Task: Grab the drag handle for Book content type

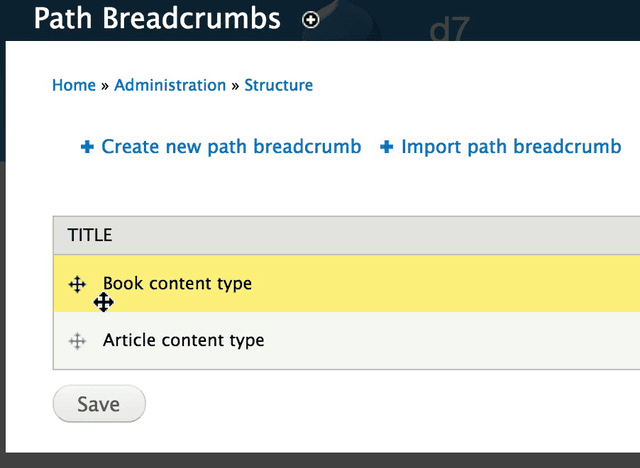Action: click(x=77, y=284)
